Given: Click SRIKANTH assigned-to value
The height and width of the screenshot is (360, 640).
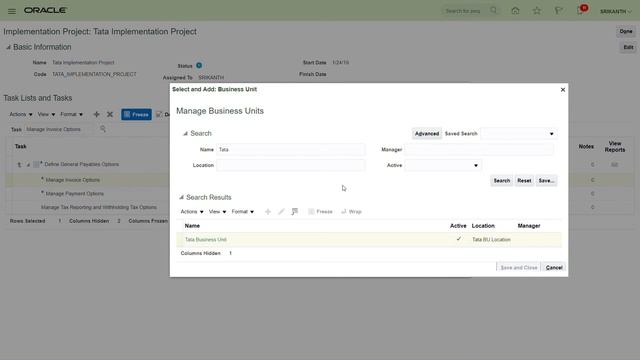Looking at the screenshot, I should (x=211, y=77).
